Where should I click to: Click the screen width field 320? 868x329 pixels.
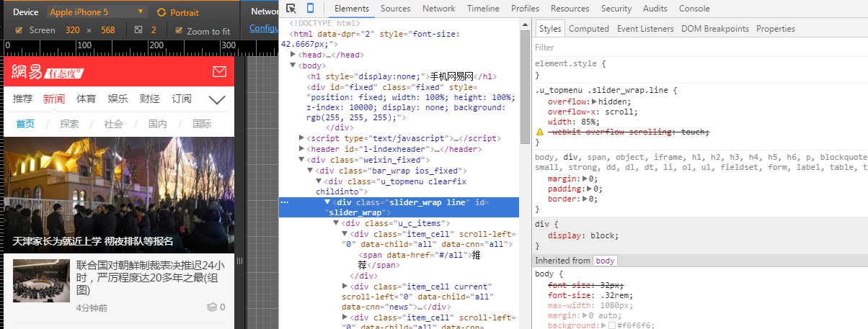click(x=73, y=30)
